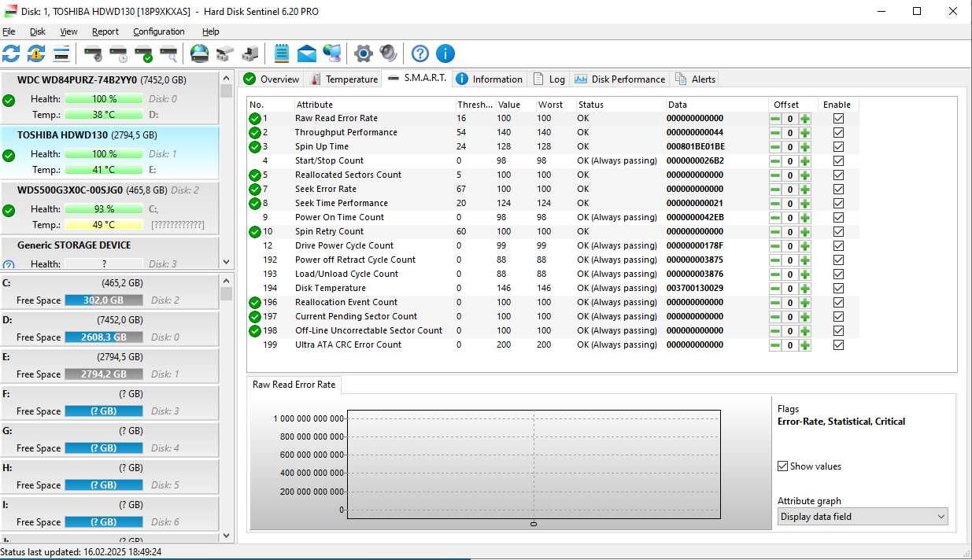This screenshot has height=560, width=972.
Task: Click the blue Refresh arrows toolbar icon
Action: pyautogui.click(x=11, y=53)
